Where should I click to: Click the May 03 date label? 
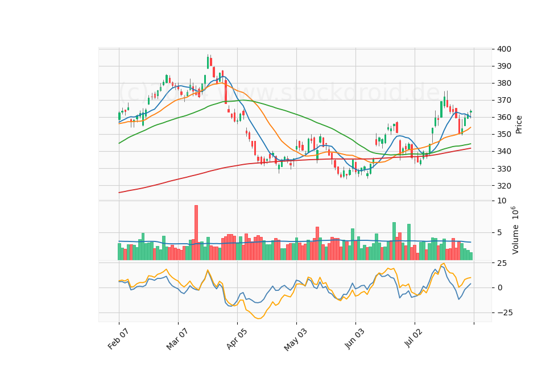[x=295, y=340]
